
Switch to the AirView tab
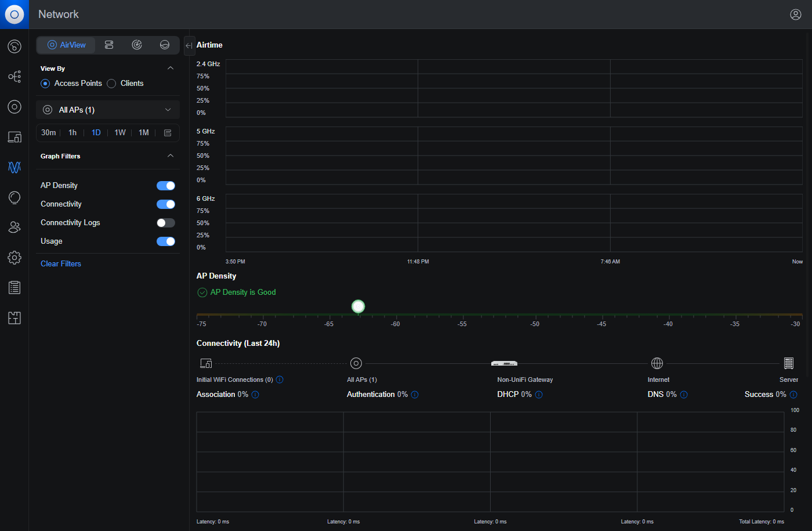[66, 45]
